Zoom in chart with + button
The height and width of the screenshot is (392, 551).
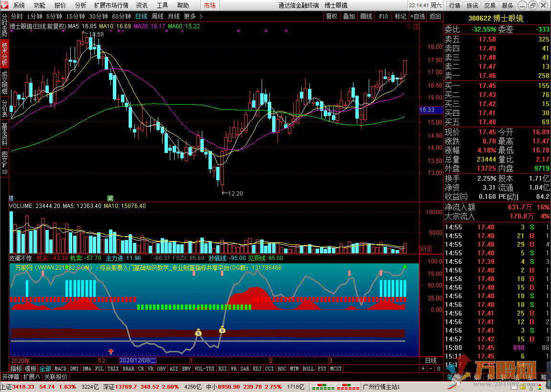[x=423, y=369]
